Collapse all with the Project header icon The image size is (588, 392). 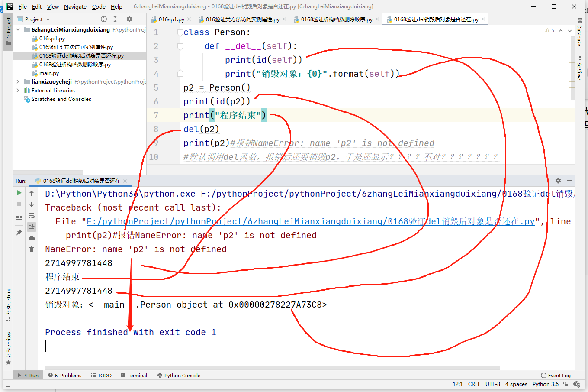[115, 19]
